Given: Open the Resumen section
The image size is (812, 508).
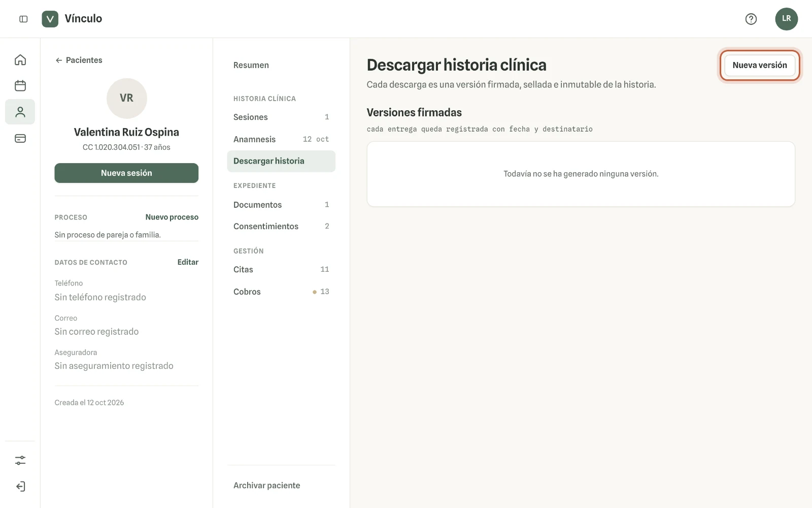Looking at the screenshot, I should click(x=281, y=65).
